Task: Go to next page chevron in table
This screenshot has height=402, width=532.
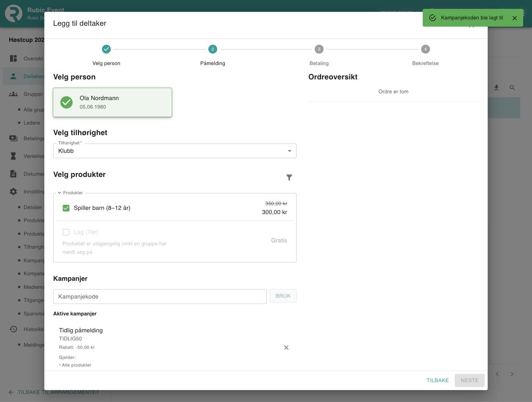Action: [x=512, y=374]
